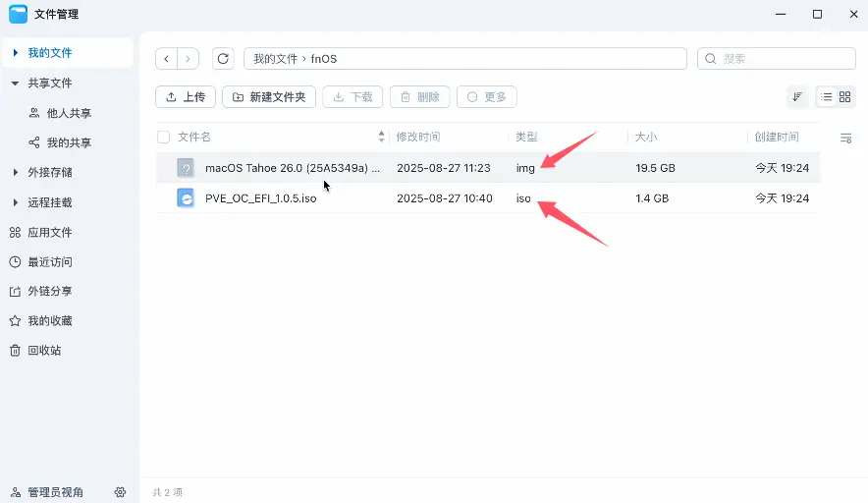
Task: Sort by the 修改时间 column header
Action: pos(418,137)
